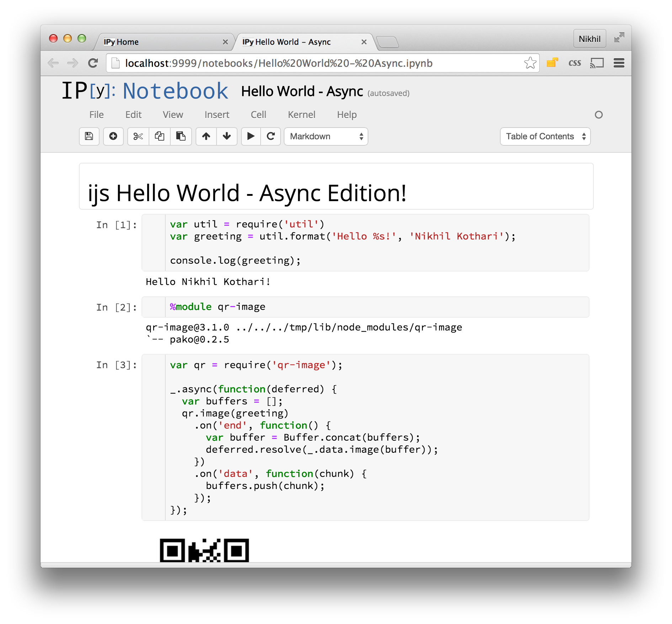Rename notebook by clicking Hello World - Async title
Image resolution: width=672 pixels, height=624 pixels.
[302, 91]
